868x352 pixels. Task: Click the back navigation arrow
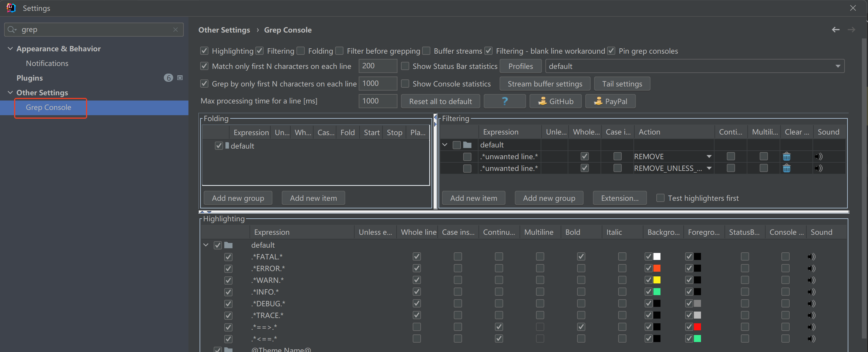coord(835,30)
